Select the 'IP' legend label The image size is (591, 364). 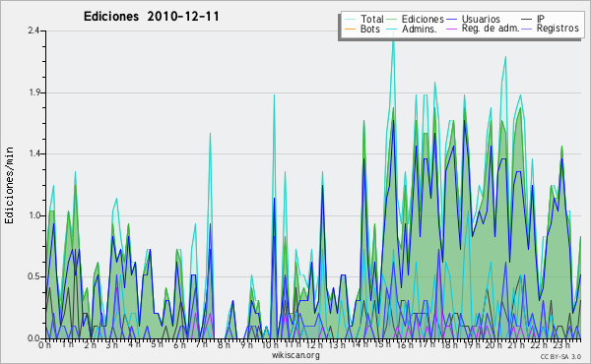[x=541, y=19]
